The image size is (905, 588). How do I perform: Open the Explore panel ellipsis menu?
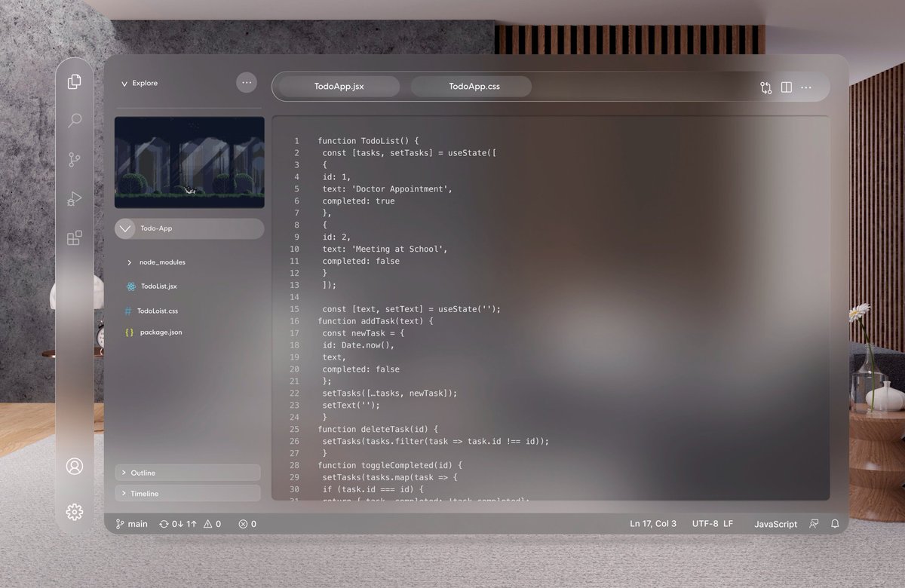click(x=247, y=83)
